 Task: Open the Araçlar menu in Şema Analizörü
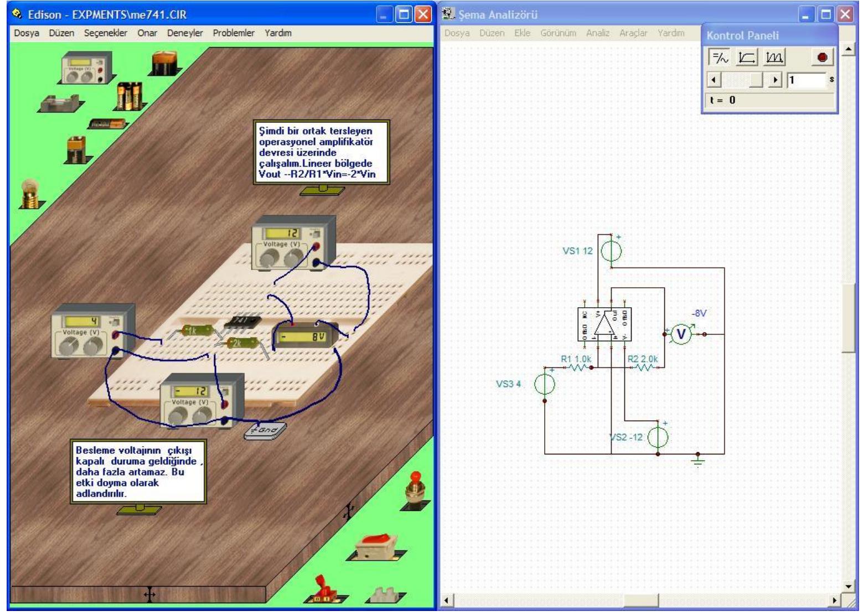pos(633,33)
